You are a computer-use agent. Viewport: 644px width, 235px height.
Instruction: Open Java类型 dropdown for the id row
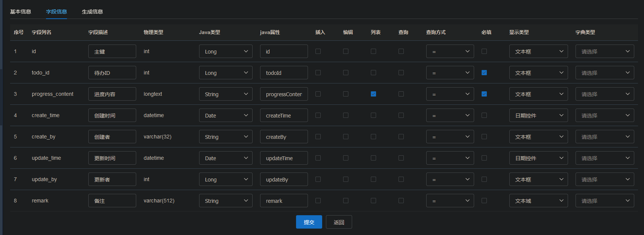[x=226, y=51]
